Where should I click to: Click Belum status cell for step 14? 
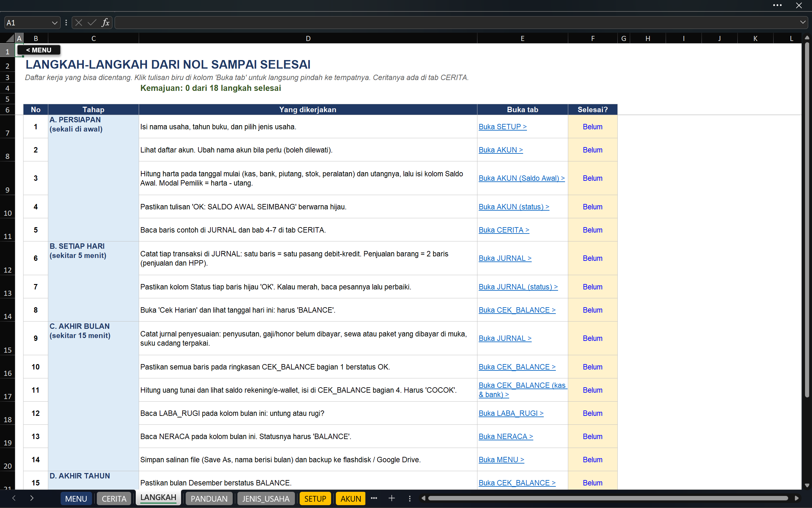point(592,460)
